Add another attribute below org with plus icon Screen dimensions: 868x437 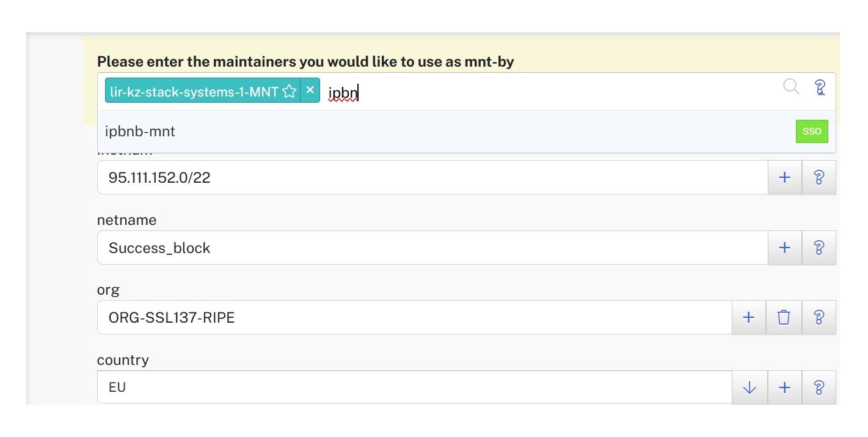[749, 317]
